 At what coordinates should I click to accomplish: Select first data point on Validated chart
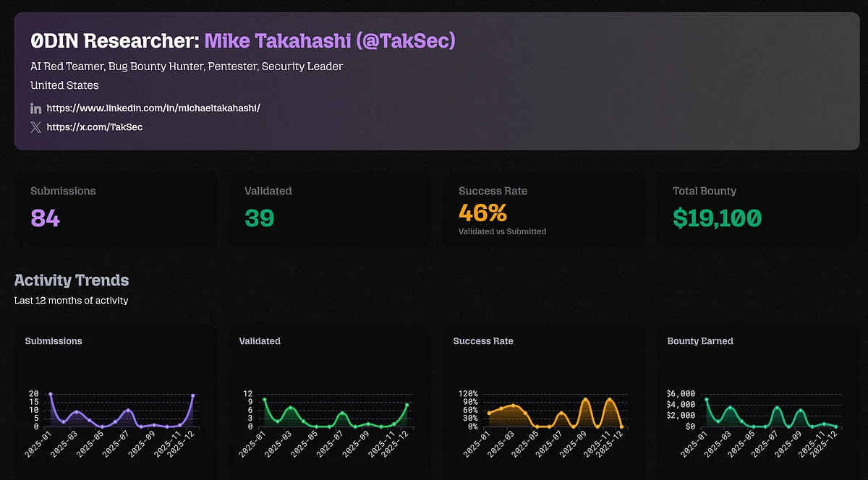[265, 399]
